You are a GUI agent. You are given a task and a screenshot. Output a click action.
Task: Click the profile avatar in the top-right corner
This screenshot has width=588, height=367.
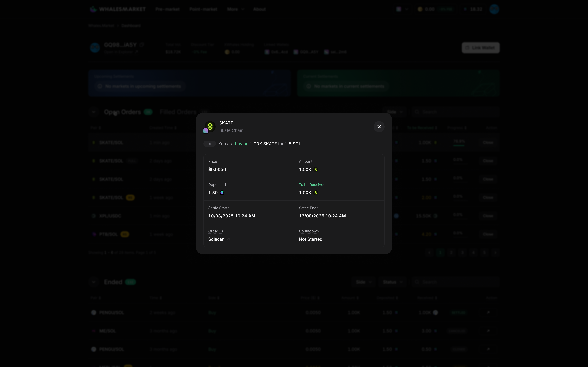click(494, 9)
